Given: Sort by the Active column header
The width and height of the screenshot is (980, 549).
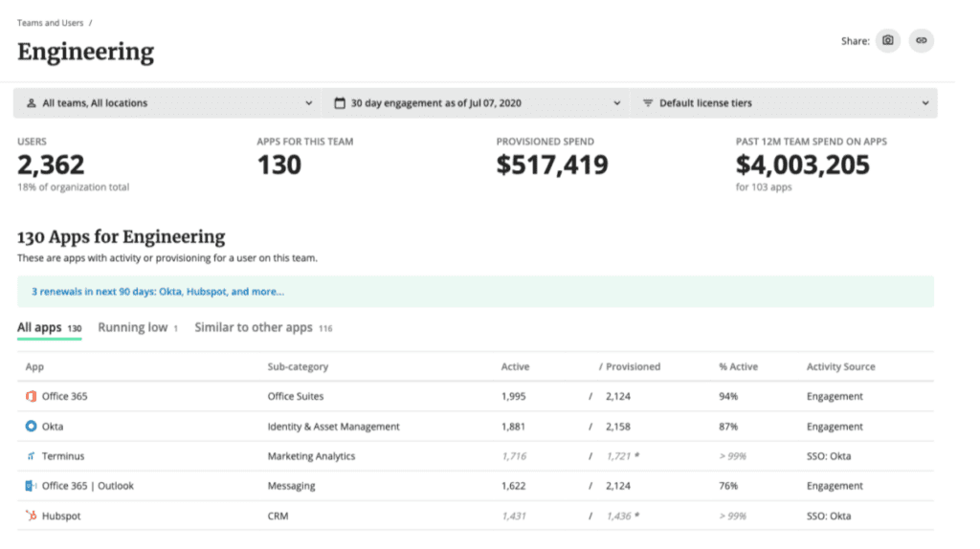Looking at the screenshot, I should click(515, 366).
